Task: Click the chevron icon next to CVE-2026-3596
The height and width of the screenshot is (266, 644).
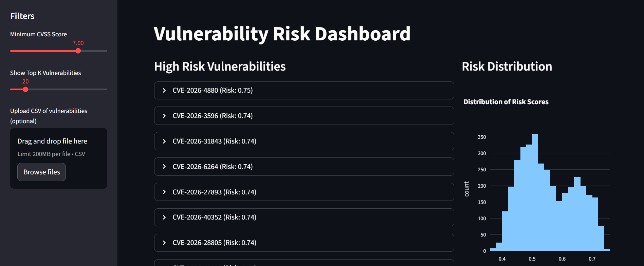Action: (164, 116)
